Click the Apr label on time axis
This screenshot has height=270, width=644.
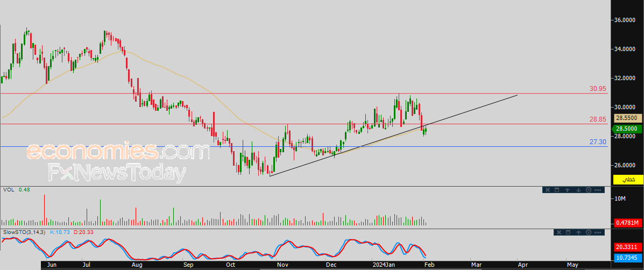523,266
